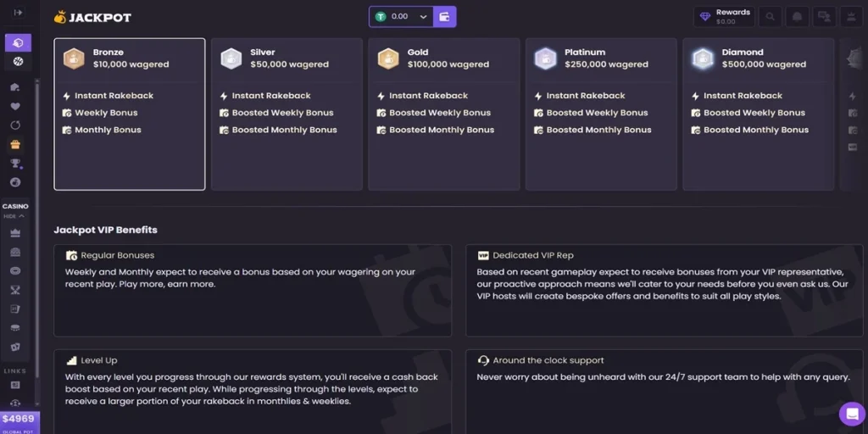
Task: Select the Diamond VIP tier card
Action: pos(758,114)
